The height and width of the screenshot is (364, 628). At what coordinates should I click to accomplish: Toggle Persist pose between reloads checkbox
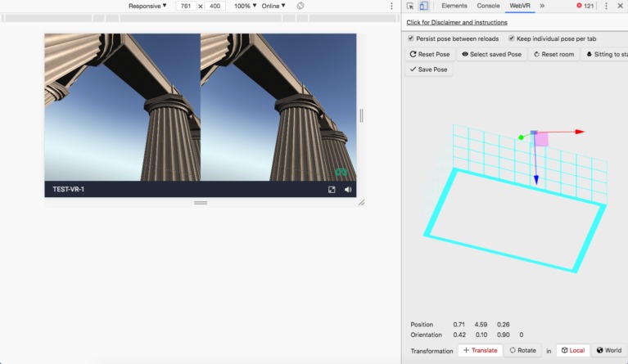410,38
